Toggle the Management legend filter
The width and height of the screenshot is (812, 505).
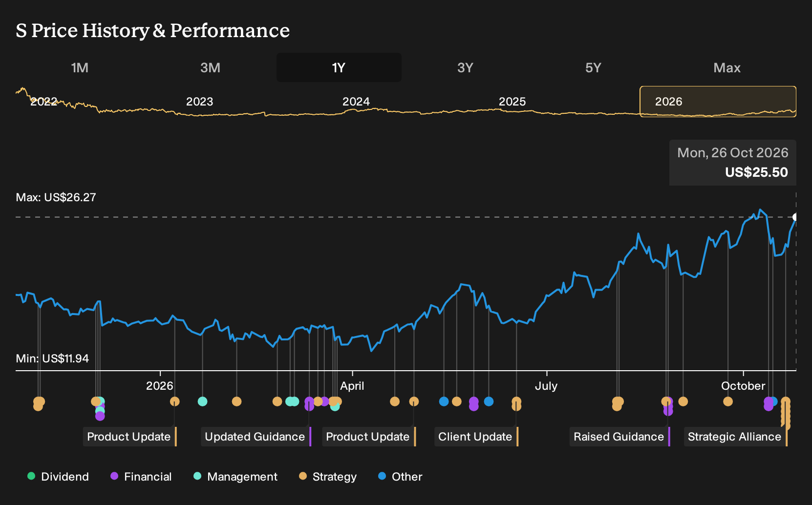click(235, 476)
